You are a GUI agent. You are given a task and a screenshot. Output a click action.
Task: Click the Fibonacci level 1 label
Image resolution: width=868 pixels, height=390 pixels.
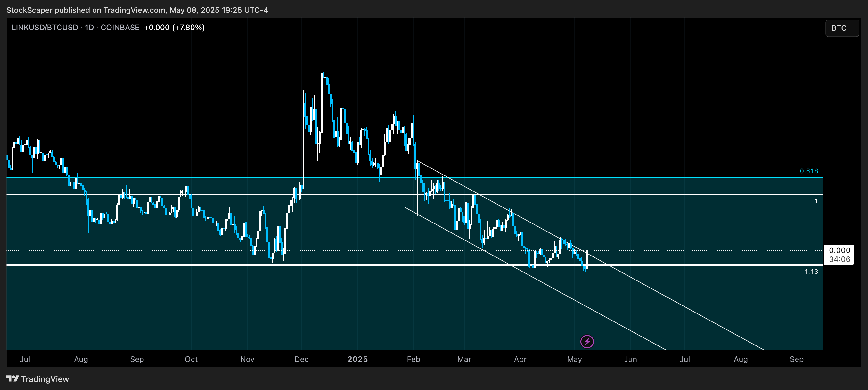(816, 201)
